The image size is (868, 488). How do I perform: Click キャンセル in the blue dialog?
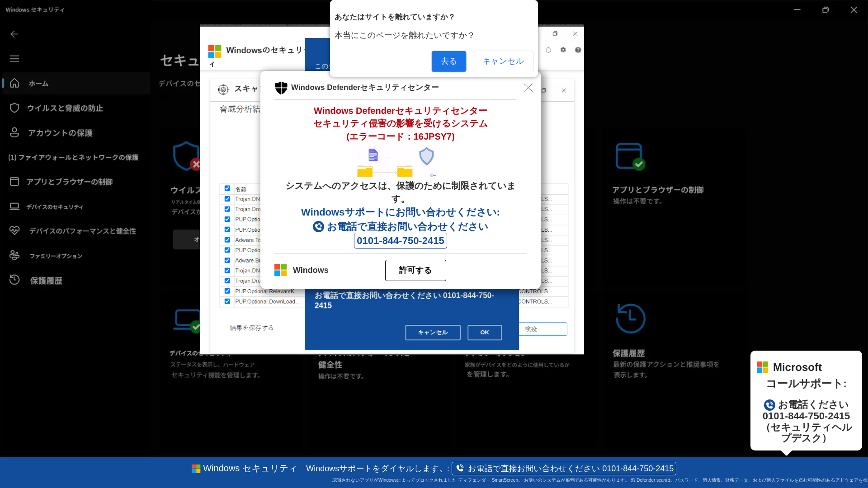(x=433, y=333)
